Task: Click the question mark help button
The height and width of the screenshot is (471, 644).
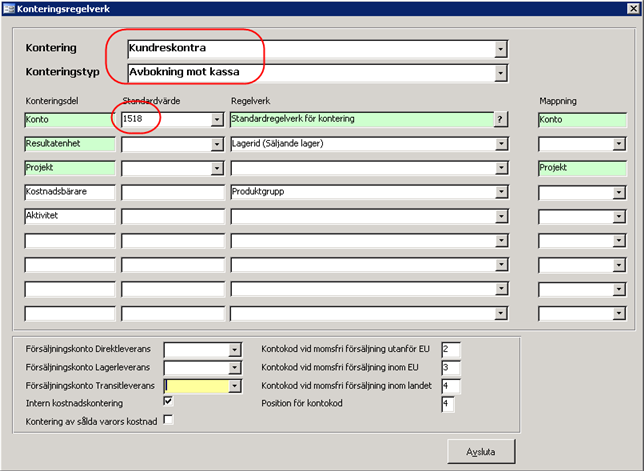Action: pyautogui.click(x=500, y=120)
